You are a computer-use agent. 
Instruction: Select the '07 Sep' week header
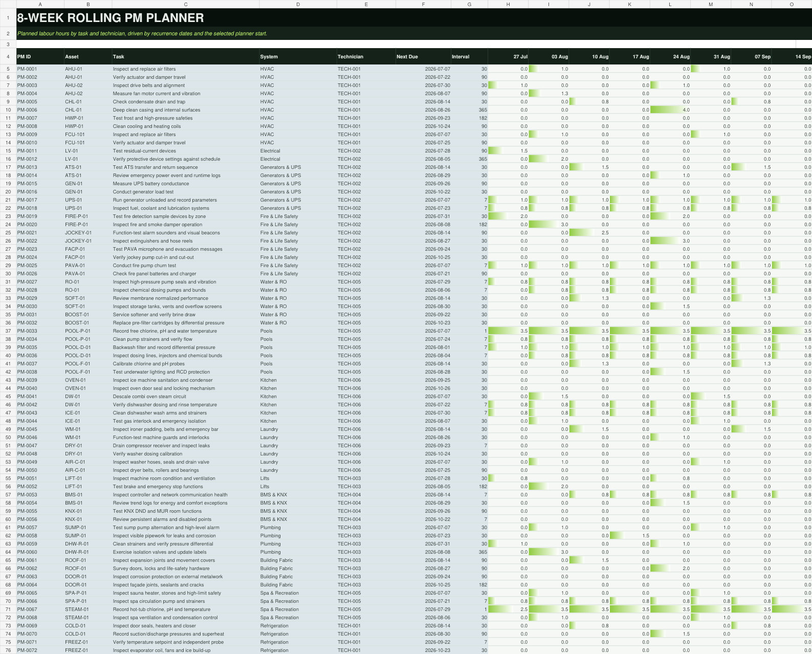click(x=751, y=57)
